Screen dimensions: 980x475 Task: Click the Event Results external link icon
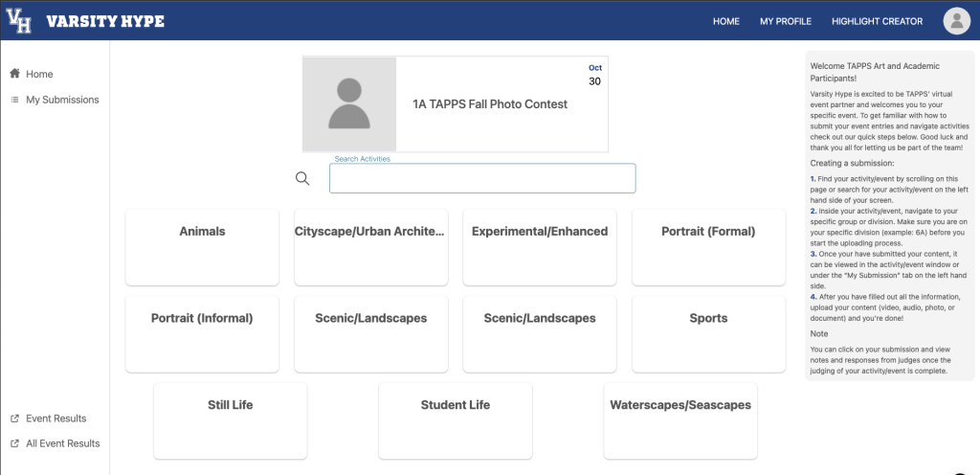tap(15, 418)
